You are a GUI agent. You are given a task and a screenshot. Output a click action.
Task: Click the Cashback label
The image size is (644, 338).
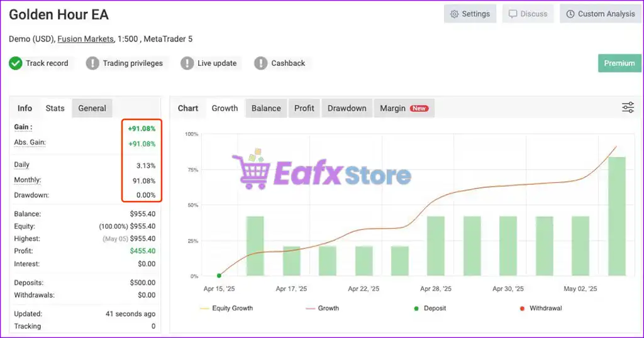coord(288,63)
